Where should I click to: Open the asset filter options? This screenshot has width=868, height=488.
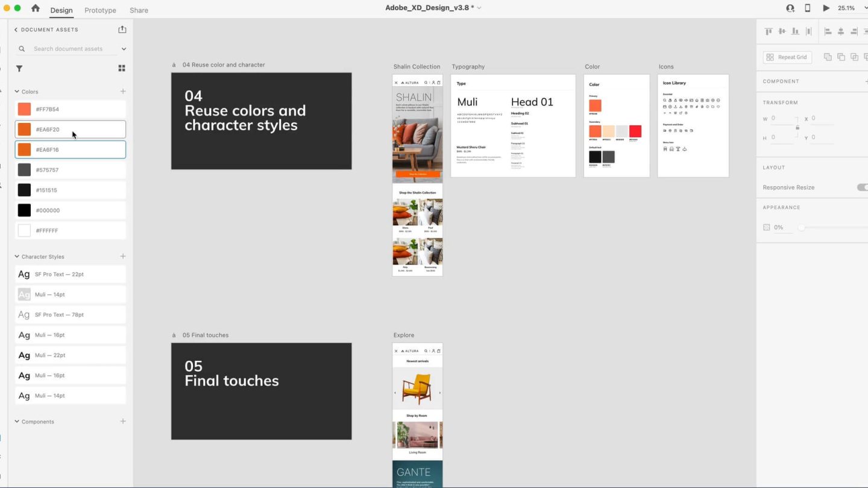tap(19, 69)
